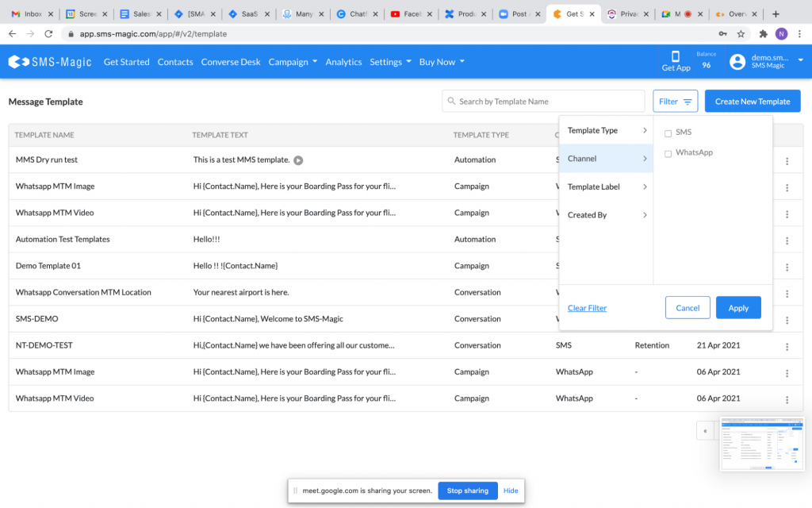Click the Filter button
The image size is (812, 508).
click(675, 101)
